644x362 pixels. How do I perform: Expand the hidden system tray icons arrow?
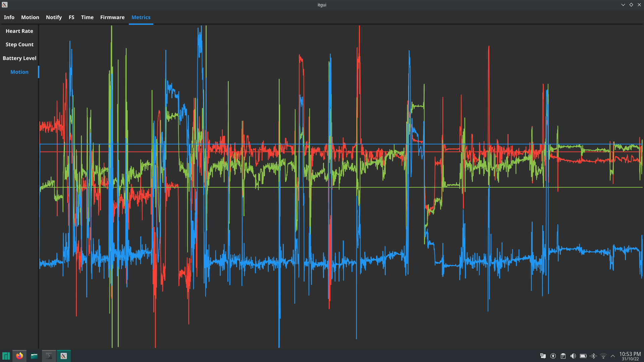[x=613, y=356]
